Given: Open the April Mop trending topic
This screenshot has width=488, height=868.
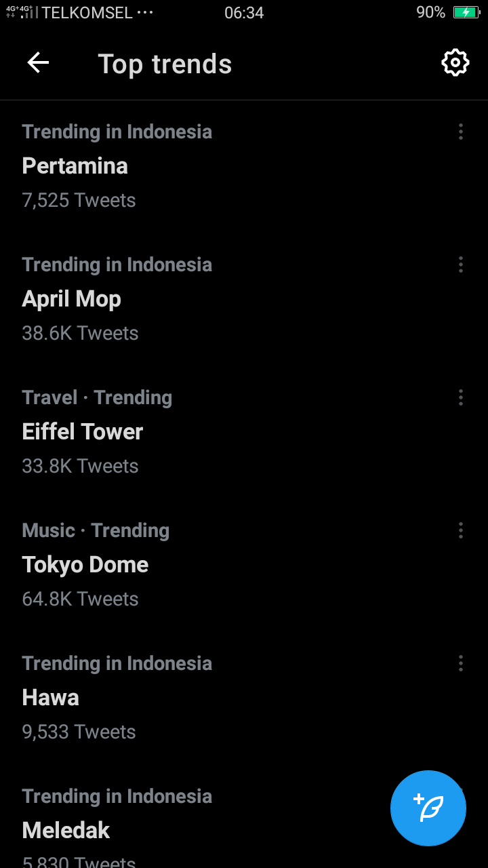Looking at the screenshot, I should click(x=72, y=299).
